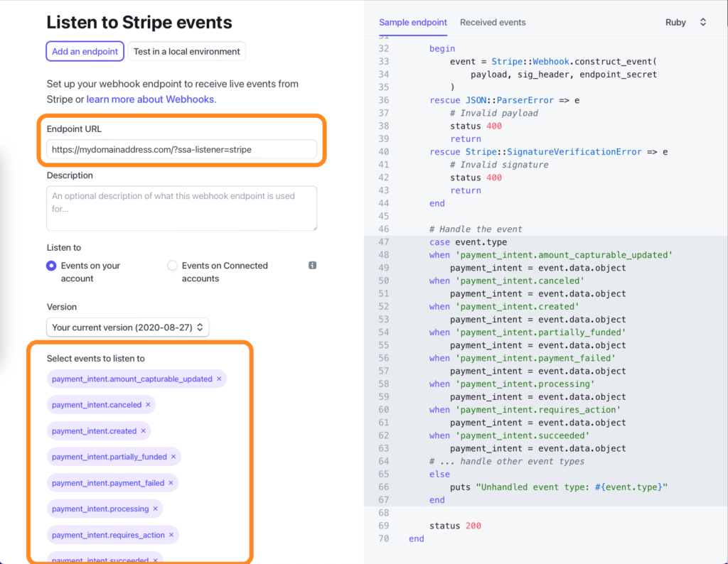Click the Add an endpoint button
Screen dimensions: 728x564
coord(85,51)
